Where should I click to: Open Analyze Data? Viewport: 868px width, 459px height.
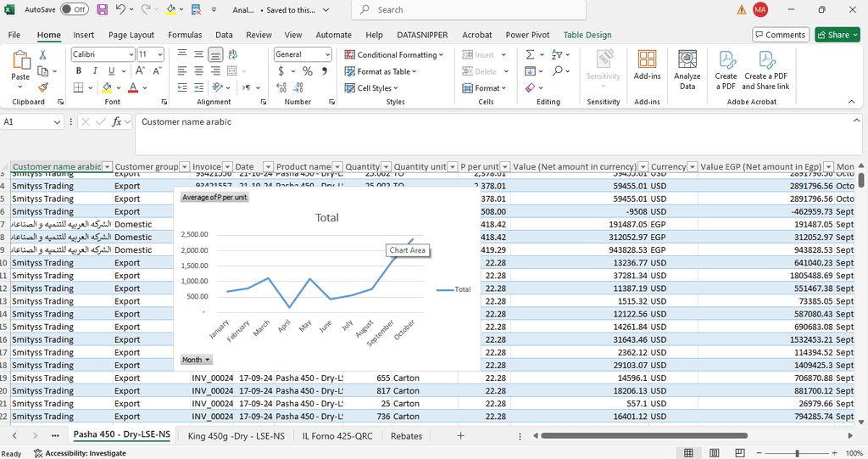[x=687, y=70]
